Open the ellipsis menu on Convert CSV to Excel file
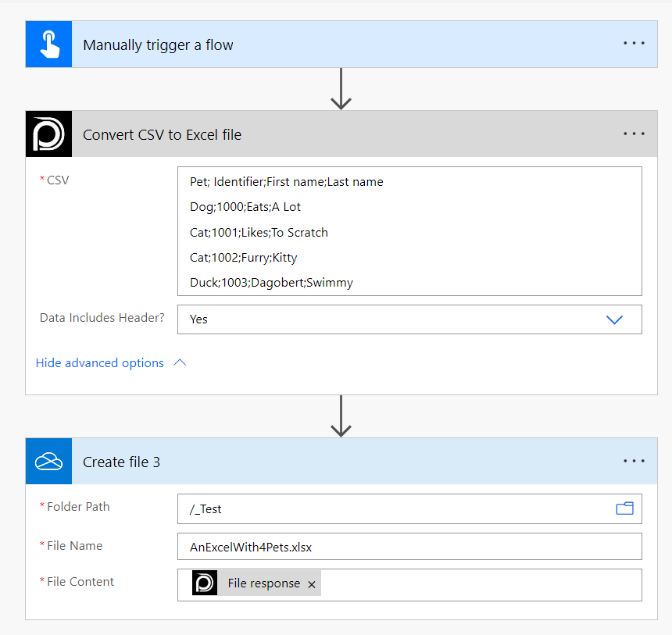The width and height of the screenshot is (672, 635). (634, 134)
